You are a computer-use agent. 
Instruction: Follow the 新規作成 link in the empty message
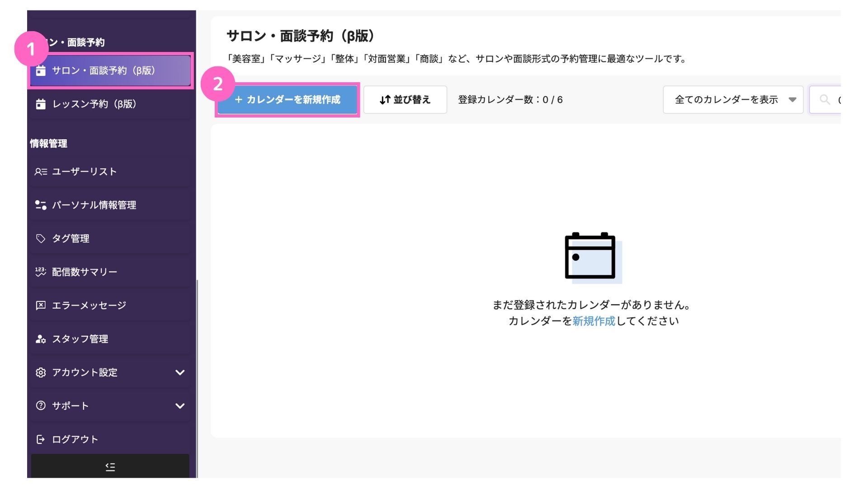pos(594,321)
